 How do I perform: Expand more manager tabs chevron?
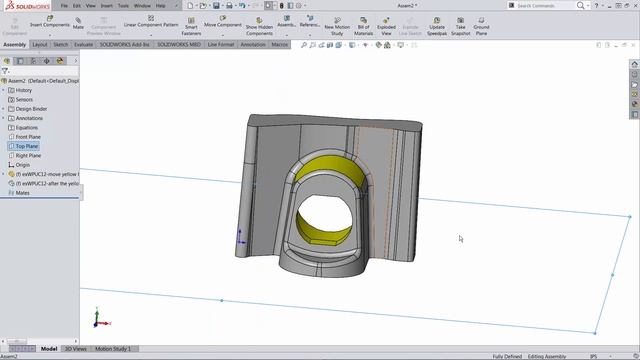tap(76, 61)
